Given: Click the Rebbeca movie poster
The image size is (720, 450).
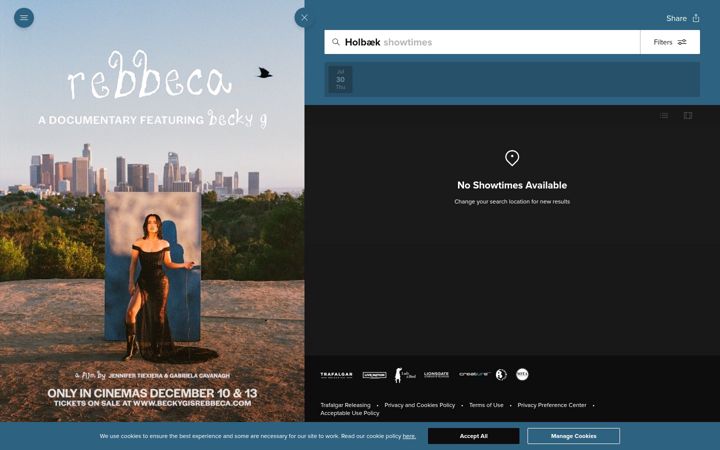Looking at the screenshot, I should pyautogui.click(x=152, y=211).
